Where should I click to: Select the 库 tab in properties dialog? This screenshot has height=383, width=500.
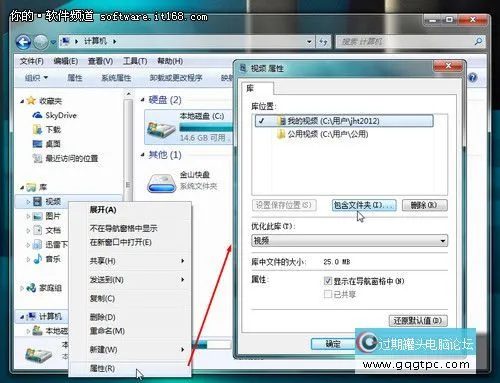click(257, 88)
